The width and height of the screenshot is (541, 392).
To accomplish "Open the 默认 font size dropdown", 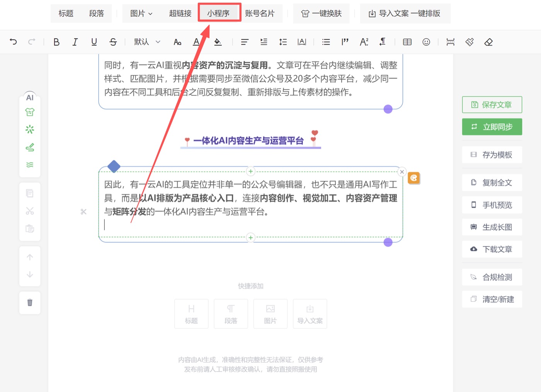I will [147, 42].
